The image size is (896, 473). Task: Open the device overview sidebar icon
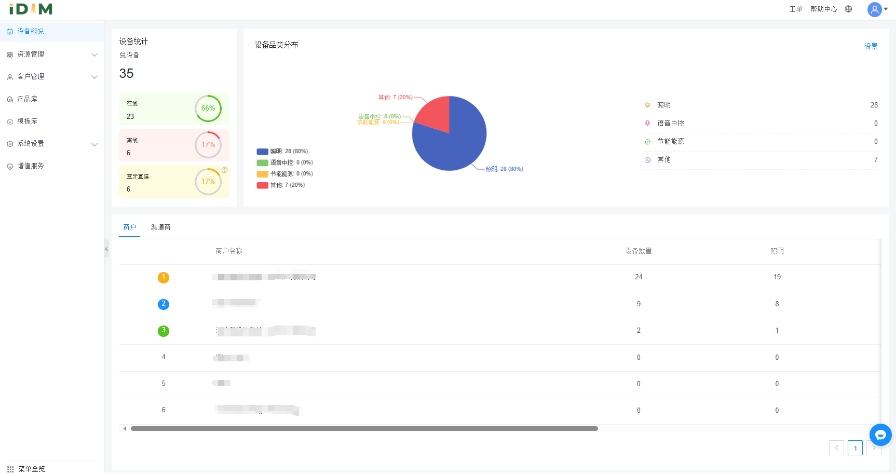tap(10, 32)
